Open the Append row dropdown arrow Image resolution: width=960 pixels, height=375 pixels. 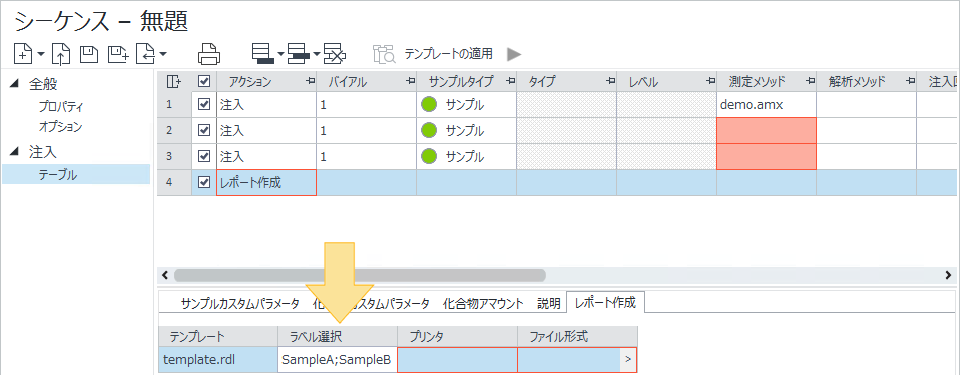pos(280,54)
